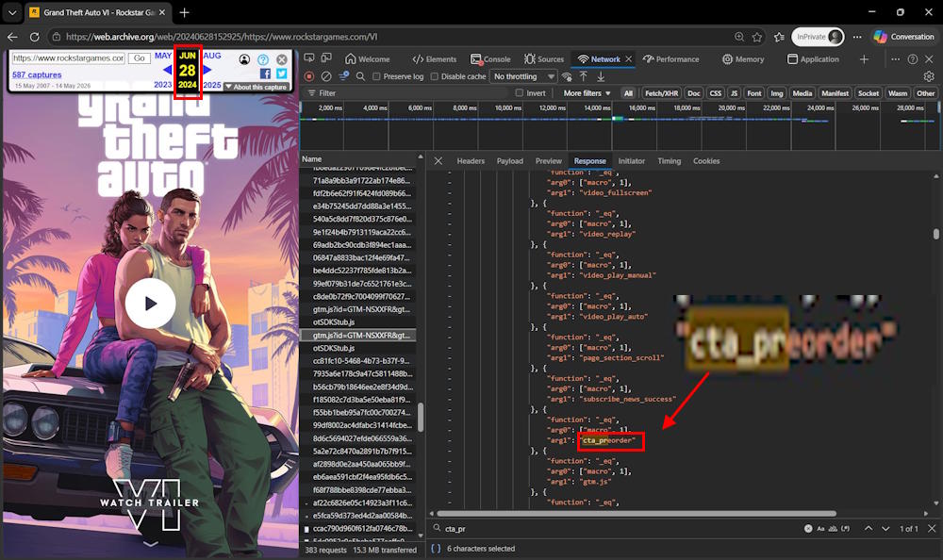This screenshot has height=560, width=943.
Task: Click the Filter text input
Action: coord(409,93)
